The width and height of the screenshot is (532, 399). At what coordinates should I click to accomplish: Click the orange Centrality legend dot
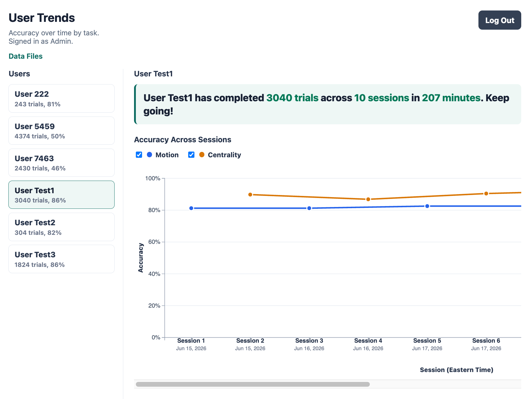coord(202,155)
